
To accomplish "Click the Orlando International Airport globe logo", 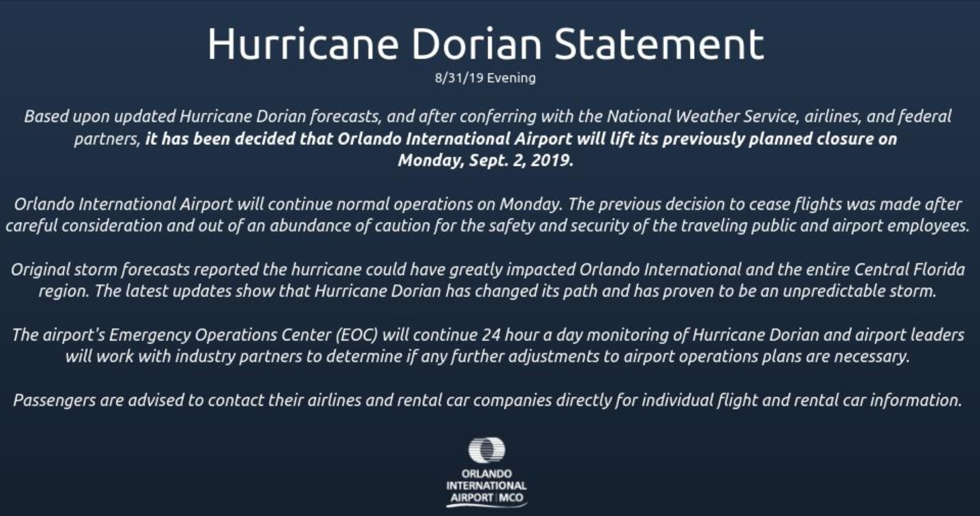I will 487,451.
